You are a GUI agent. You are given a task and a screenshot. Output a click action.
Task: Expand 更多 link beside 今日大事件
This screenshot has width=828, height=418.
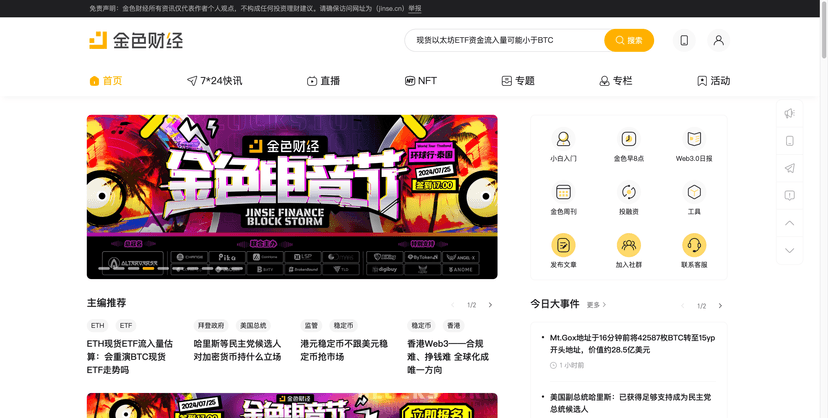[x=597, y=305]
